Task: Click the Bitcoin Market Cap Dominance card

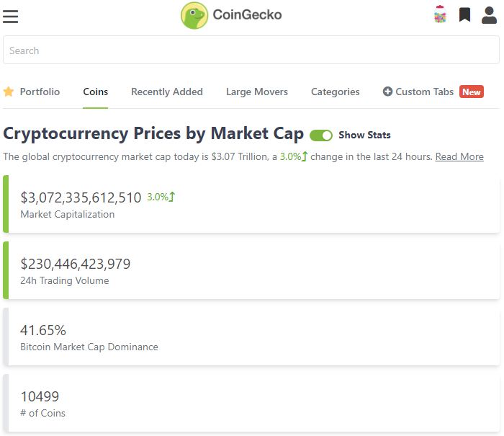Action: (x=251, y=337)
